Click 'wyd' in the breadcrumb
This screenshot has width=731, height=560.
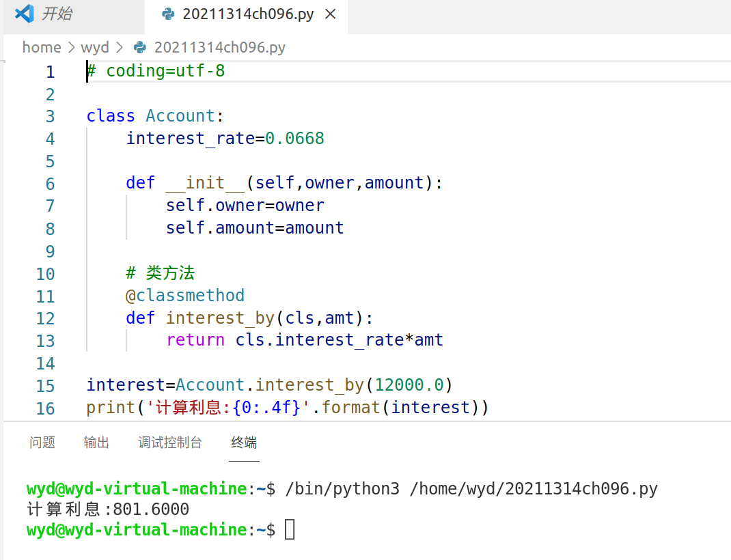95,47
